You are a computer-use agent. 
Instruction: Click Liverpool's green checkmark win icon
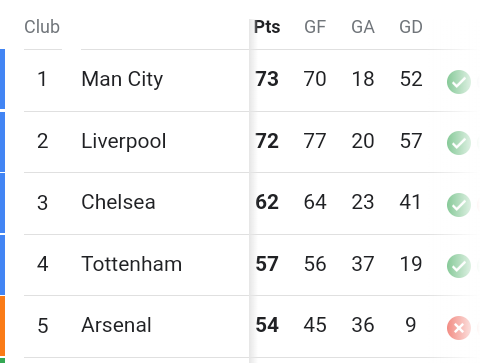pyautogui.click(x=459, y=143)
